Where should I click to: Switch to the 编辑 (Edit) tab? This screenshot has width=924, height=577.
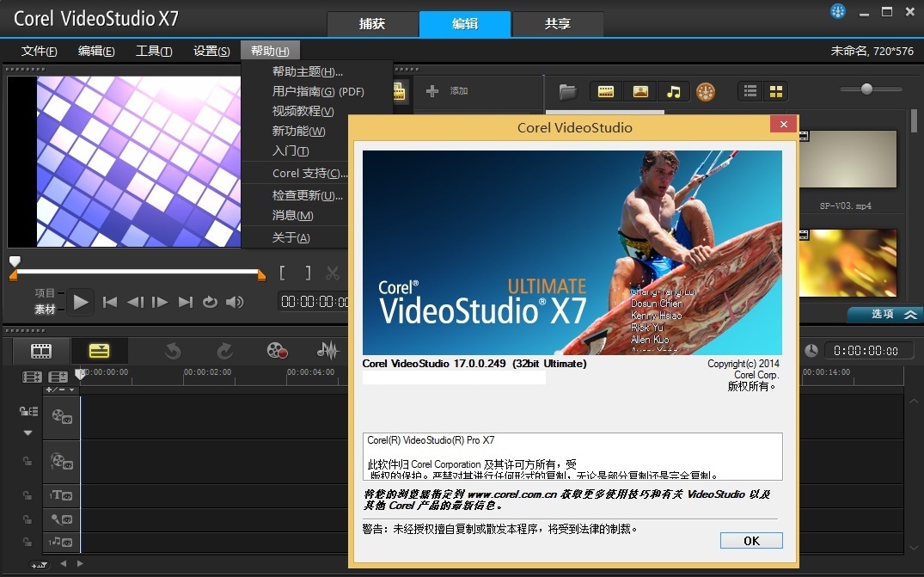(465, 24)
